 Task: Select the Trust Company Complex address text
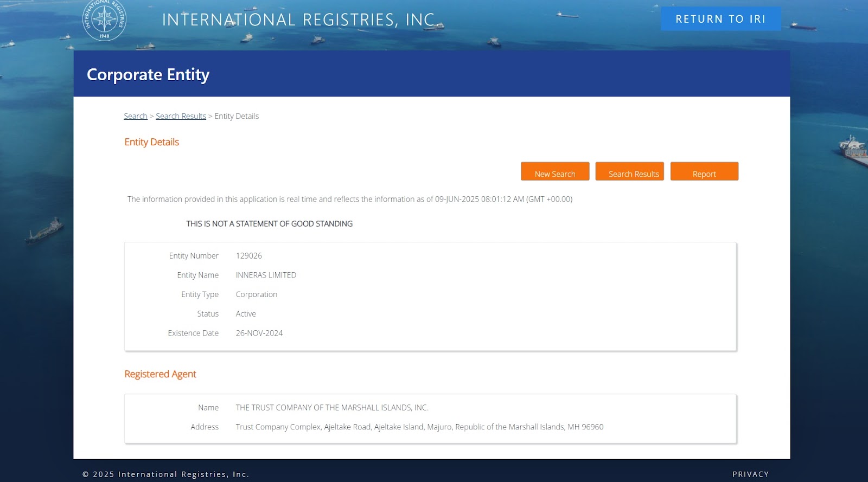point(419,427)
